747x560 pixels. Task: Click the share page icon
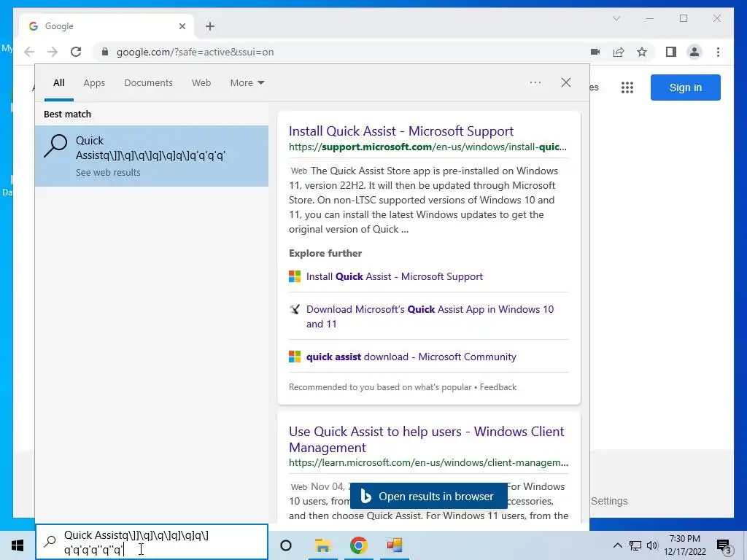click(x=619, y=52)
